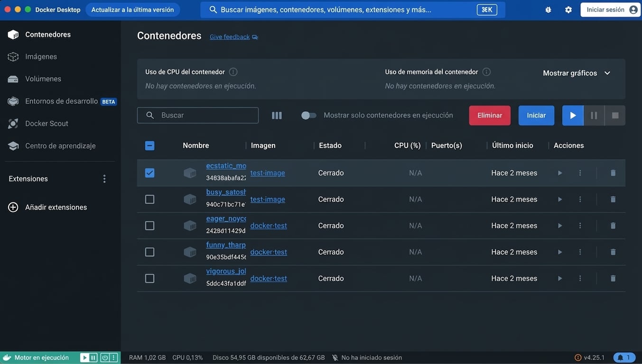The height and width of the screenshot is (364, 642).
Task: Open more actions menu for vigorous_jol row
Action: click(x=580, y=279)
